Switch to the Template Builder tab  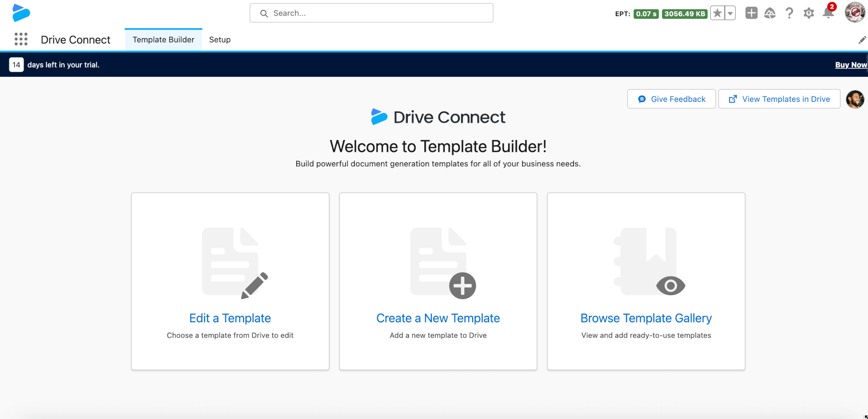pos(163,39)
